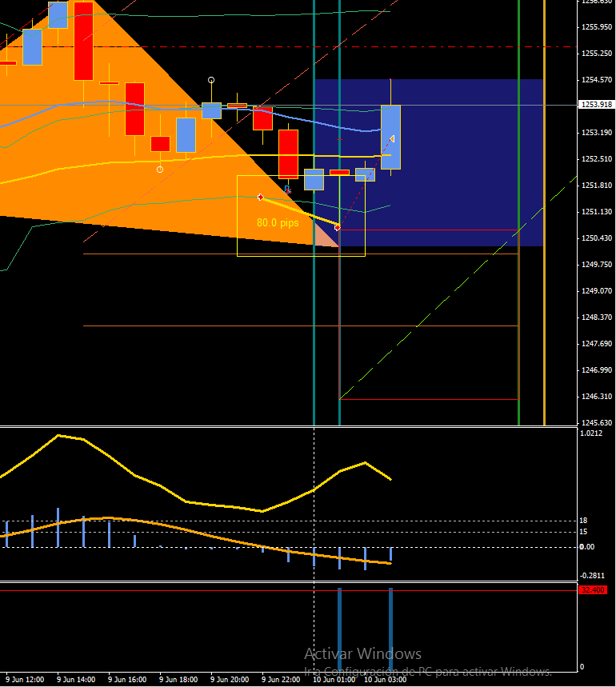
Task: Click the '9 Jun 14:00' time label
Action: coord(76,680)
